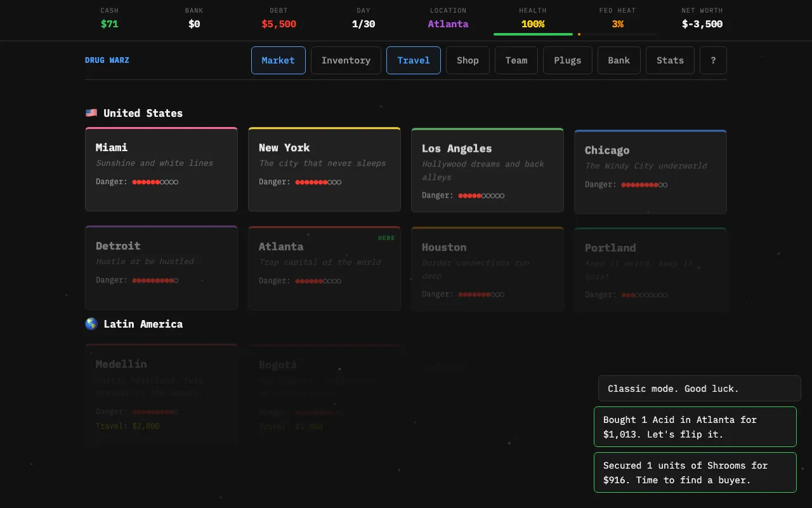
Task: Select the Detroit city card
Action: coord(161,267)
